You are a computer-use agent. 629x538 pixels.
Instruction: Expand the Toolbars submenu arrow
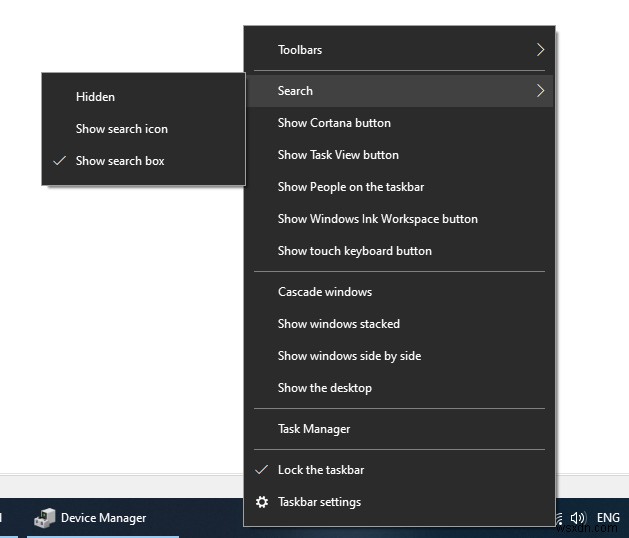tap(540, 50)
